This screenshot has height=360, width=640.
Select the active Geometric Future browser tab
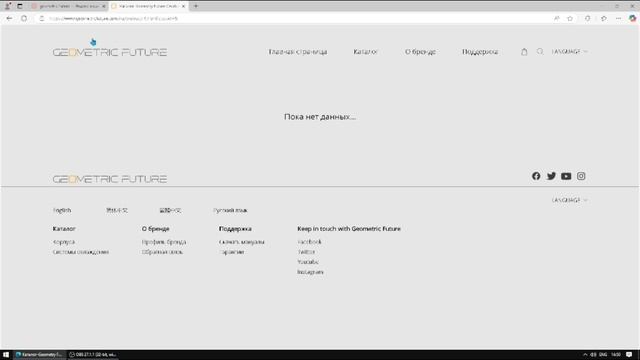[148, 6]
